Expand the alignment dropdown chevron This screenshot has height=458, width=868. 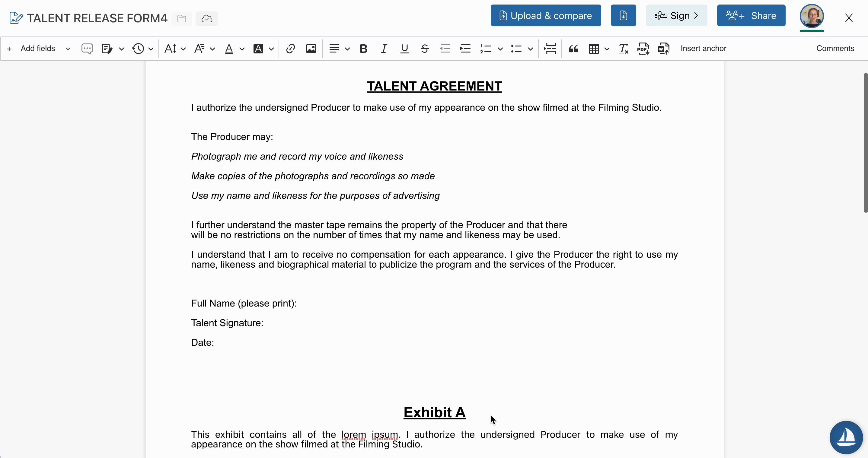click(x=347, y=49)
